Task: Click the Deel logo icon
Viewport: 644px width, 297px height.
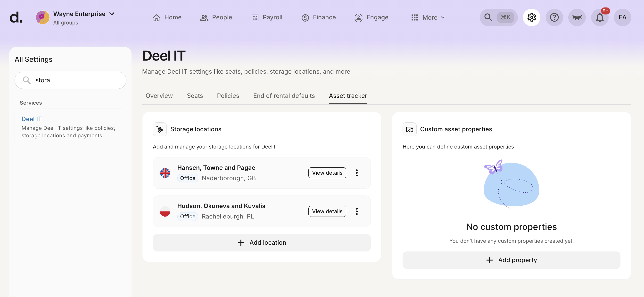Action: (x=16, y=17)
